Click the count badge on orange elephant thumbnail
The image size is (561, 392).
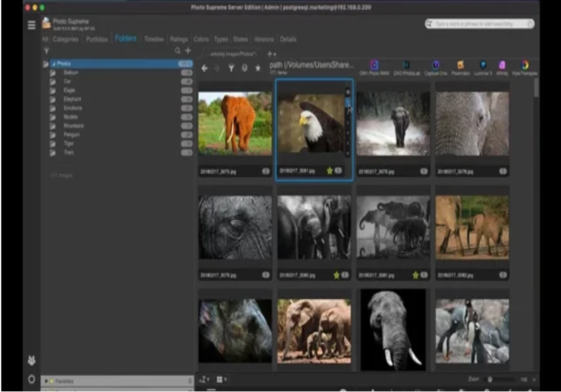(x=266, y=171)
